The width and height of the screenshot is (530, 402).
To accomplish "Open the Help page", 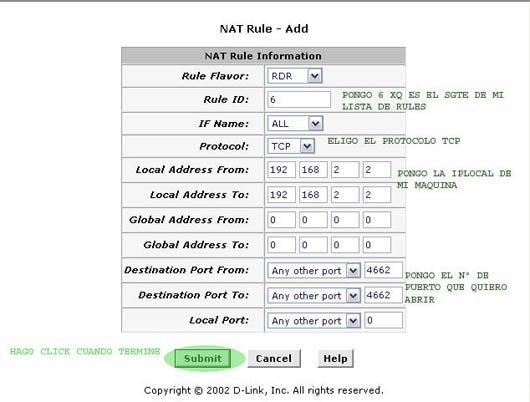I will [x=335, y=358].
